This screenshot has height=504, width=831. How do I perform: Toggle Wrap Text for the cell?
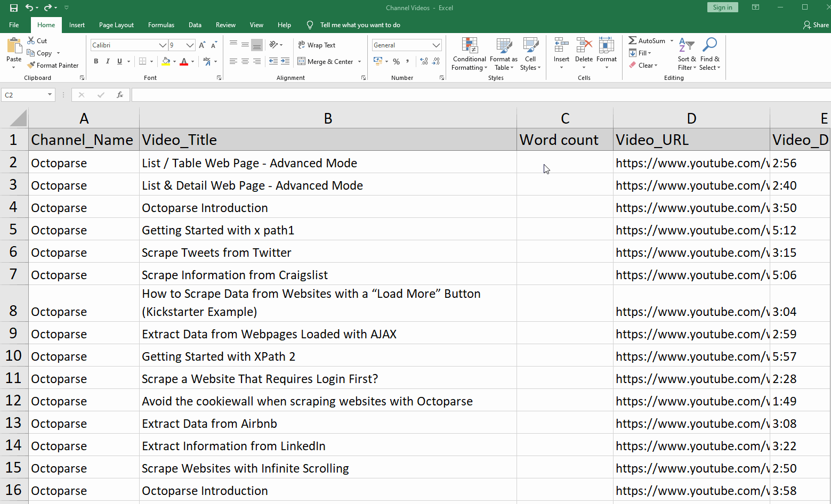(317, 45)
